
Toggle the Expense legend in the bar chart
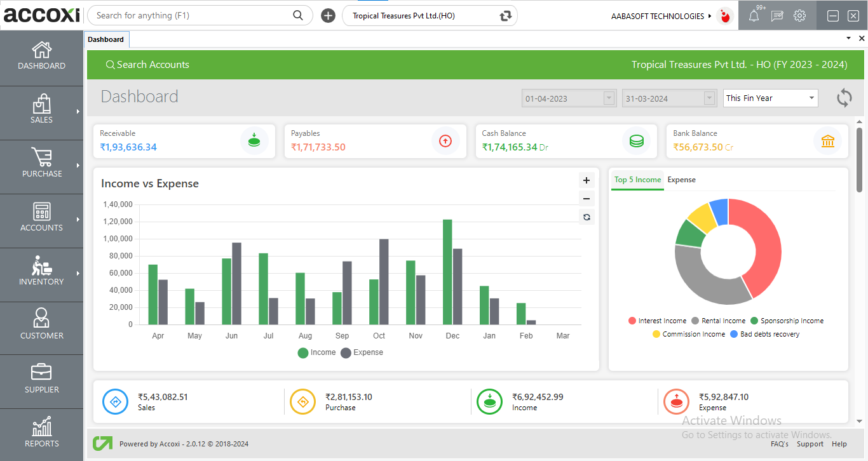pos(362,352)
